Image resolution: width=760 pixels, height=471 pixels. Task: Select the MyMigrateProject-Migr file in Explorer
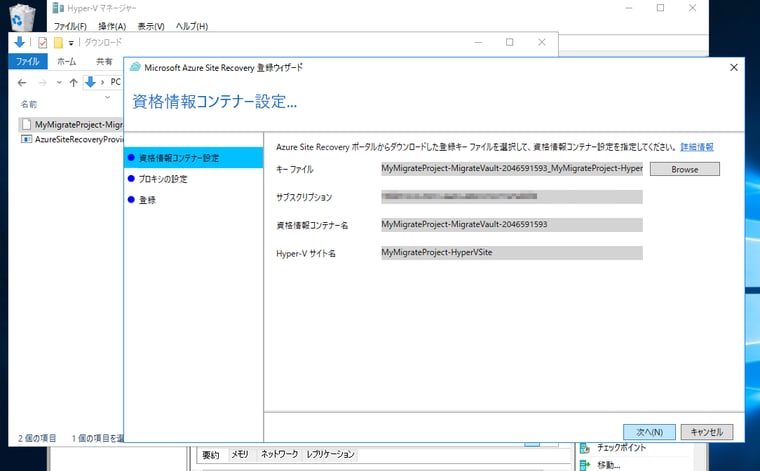click(71, 125)
